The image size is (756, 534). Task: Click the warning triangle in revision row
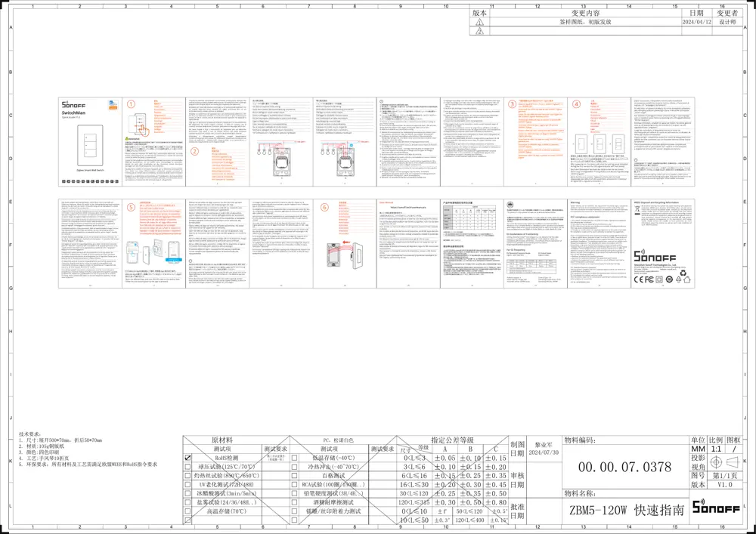point(479,23)
